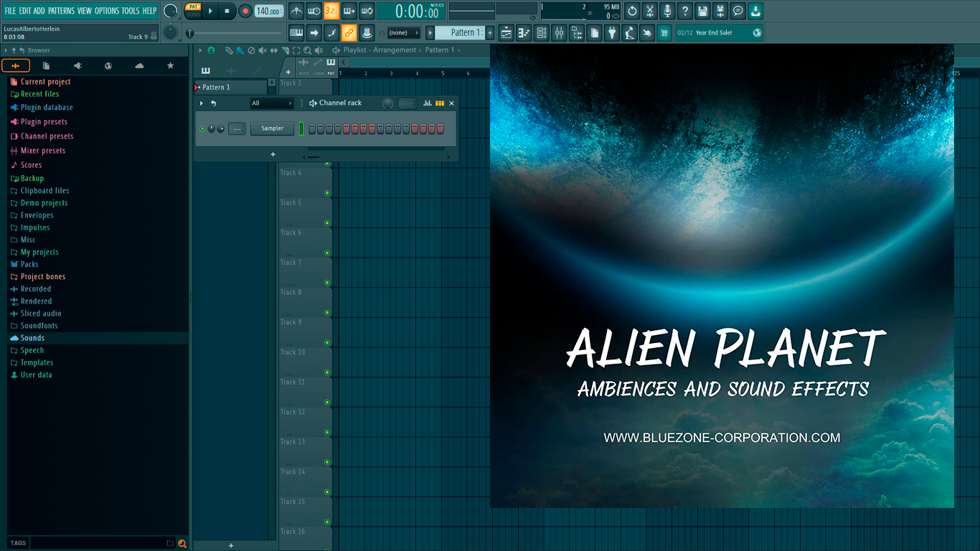Open the '(none)' snap selector dropdown
980x551 pixels.
(x=403, y=32)
